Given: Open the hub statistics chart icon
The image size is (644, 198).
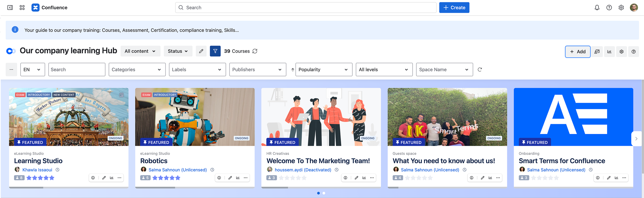Looking at the screenshot, I should (609, 52).
